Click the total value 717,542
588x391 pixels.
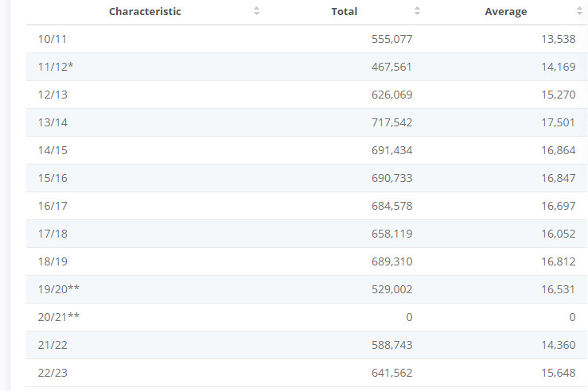point(391,122)
